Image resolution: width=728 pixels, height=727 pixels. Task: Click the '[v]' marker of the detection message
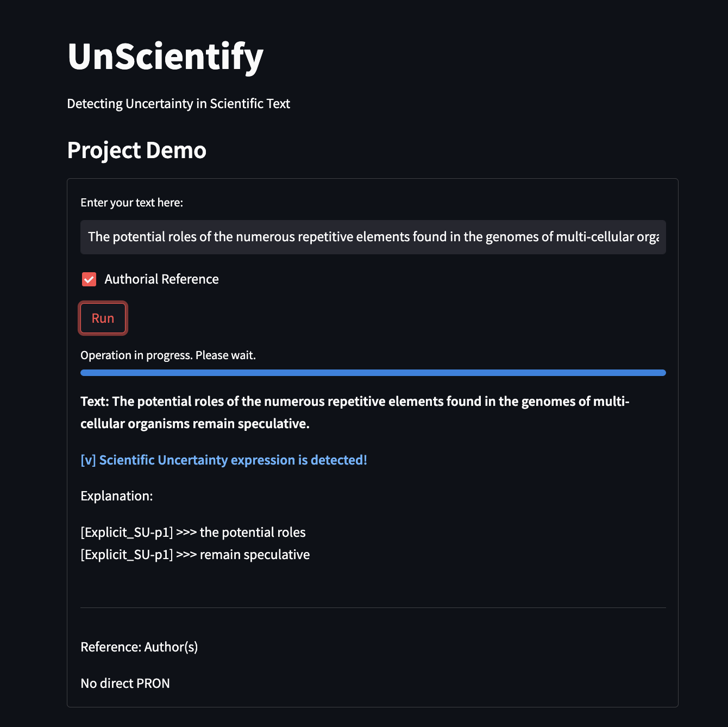click(x=88, y=460)
